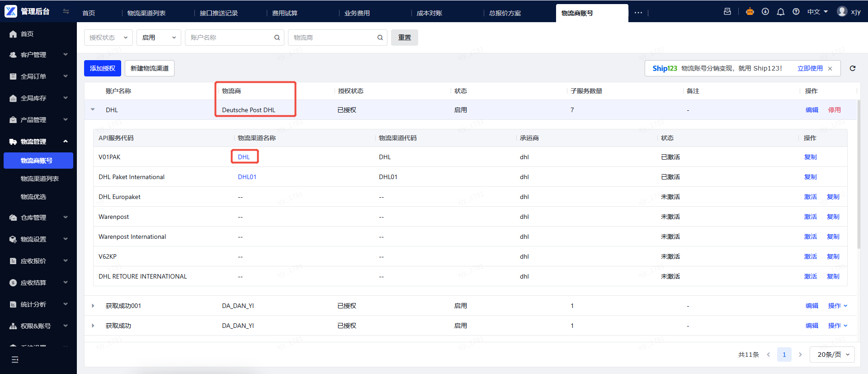Screen dimensions: 868x374
Task: Expand 统计分析 sidebar menu
Action: tap(38, 304)
